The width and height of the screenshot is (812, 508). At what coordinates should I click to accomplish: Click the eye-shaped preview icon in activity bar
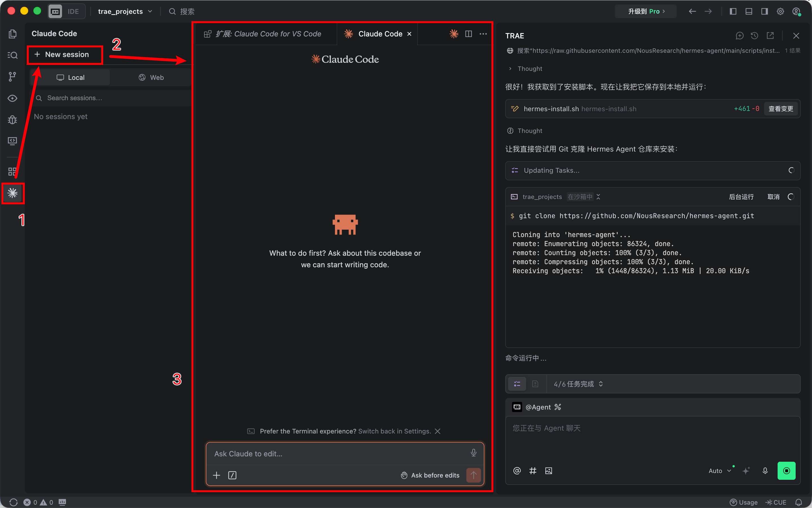[12, 98]
